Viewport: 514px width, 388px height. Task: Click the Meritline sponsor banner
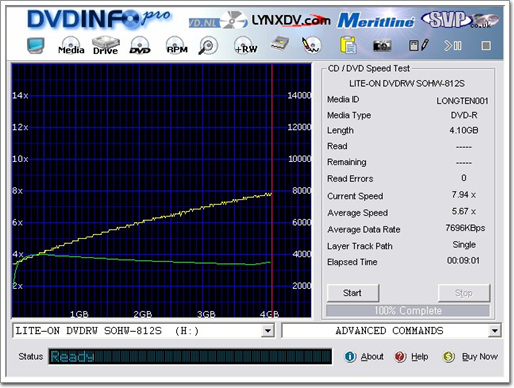[x=376, y=21]
